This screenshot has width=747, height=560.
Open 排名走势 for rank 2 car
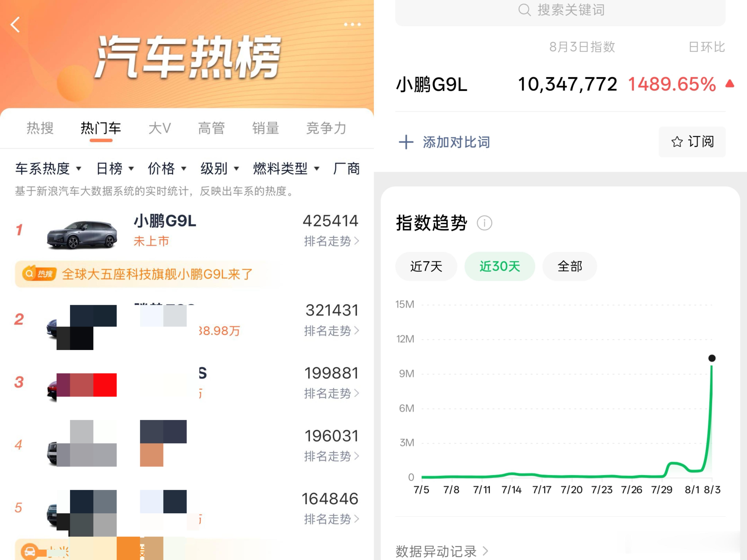point(331,330)
